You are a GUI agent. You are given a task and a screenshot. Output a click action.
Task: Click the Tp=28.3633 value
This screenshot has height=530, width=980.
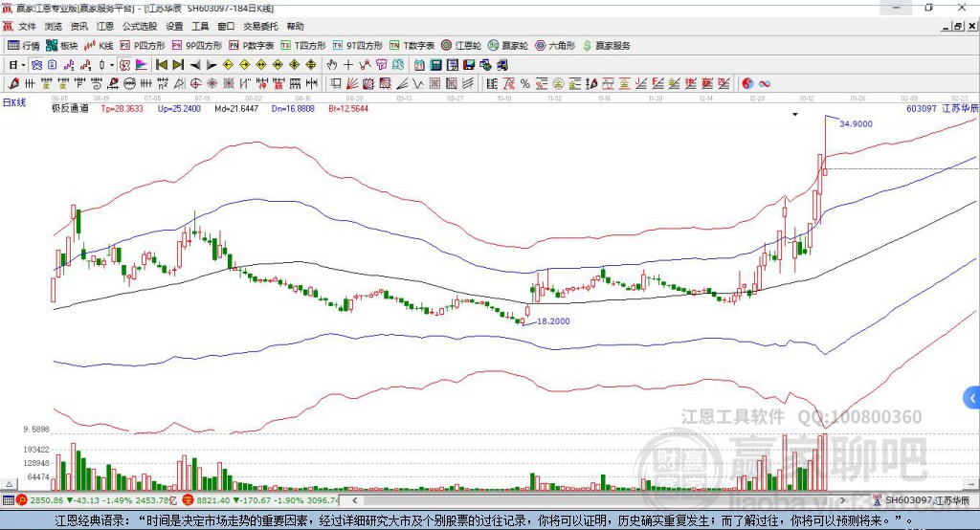(122, 108)
